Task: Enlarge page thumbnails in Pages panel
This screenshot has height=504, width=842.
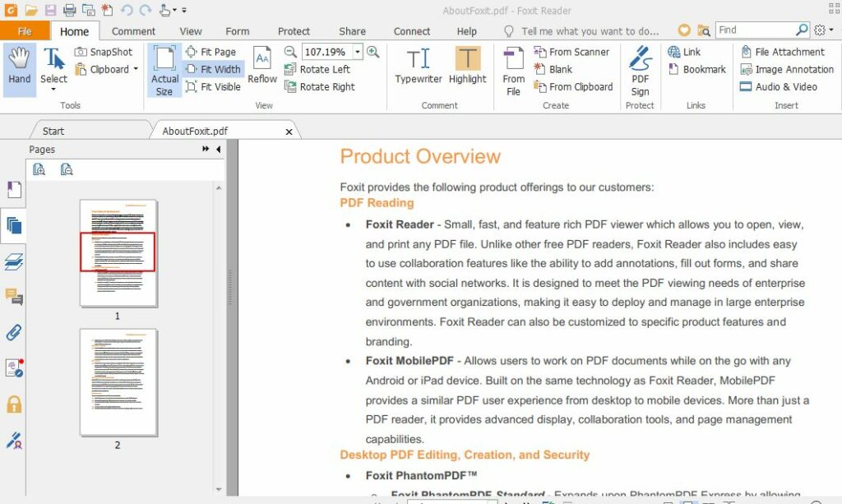Action: tap(39, 169)
